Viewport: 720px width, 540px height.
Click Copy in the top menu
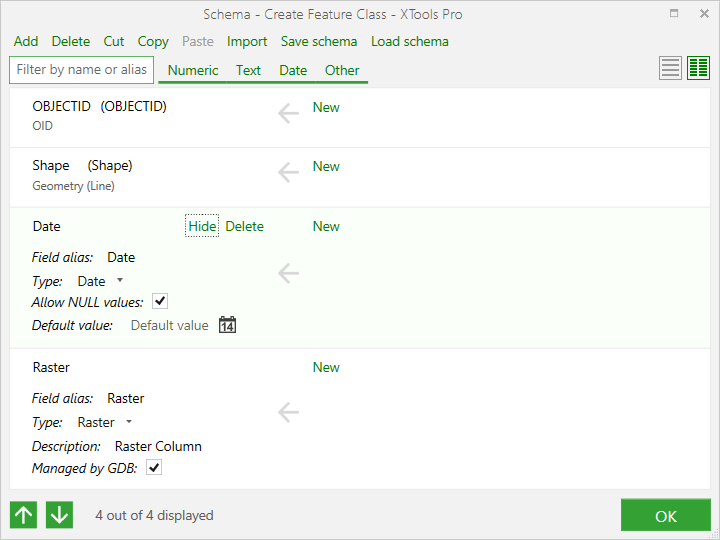(153, 42)
